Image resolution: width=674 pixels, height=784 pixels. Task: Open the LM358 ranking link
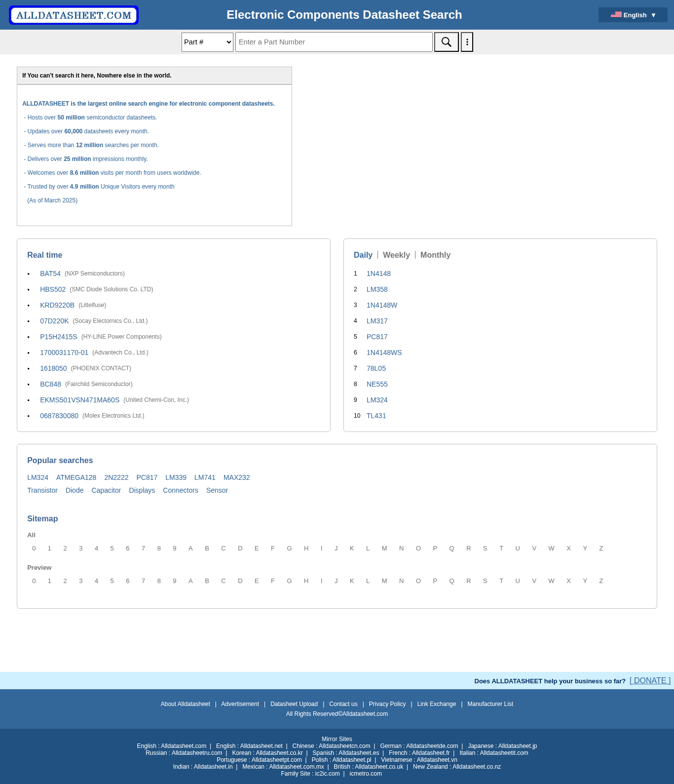(x=377, y=289)
